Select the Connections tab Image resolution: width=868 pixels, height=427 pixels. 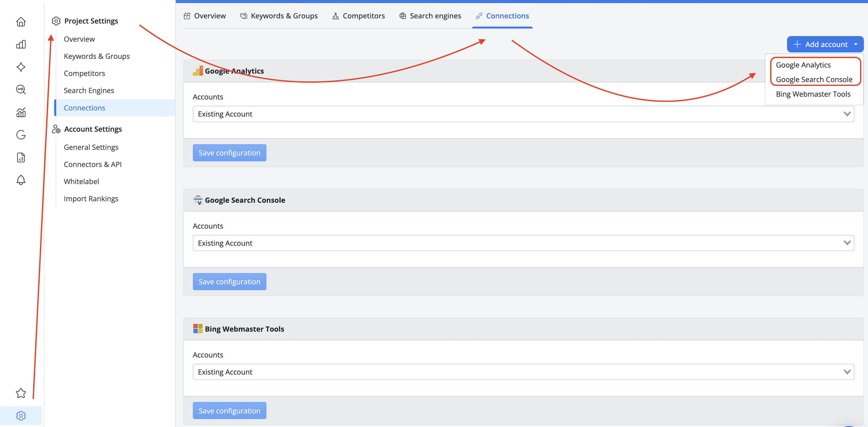[502, 16]
